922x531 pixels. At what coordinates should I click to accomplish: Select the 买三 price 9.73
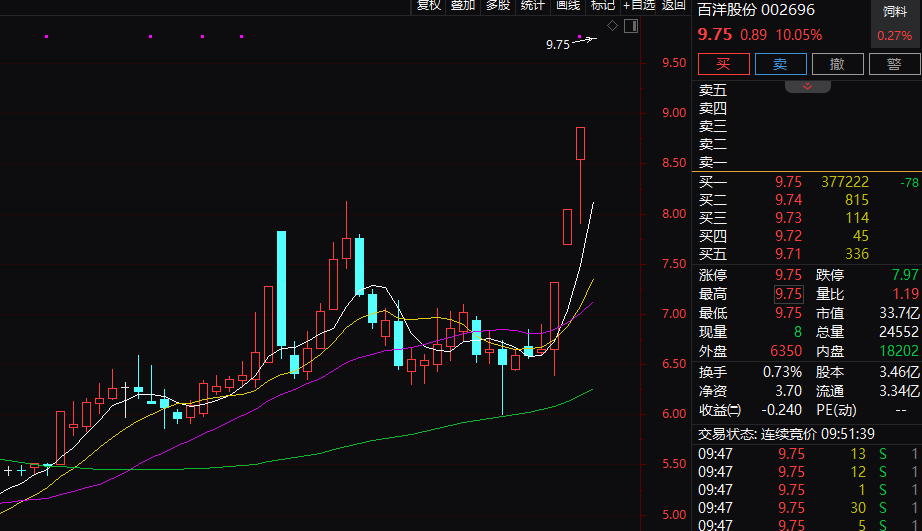pos(788,218)
